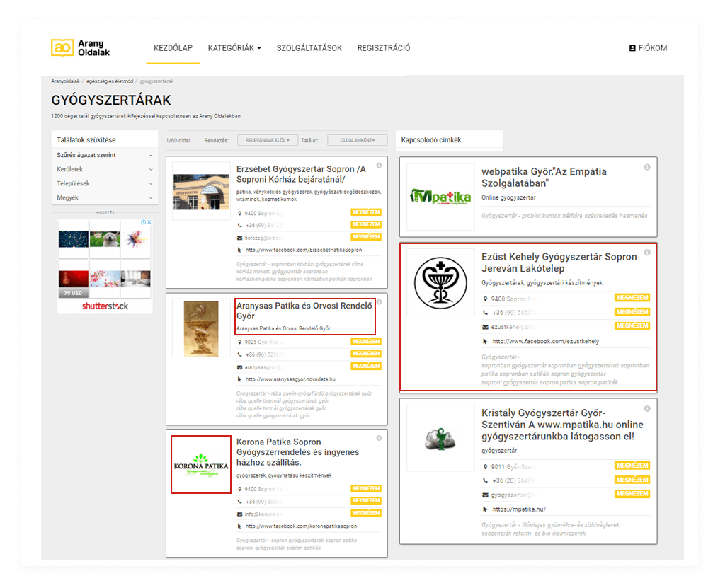Expand the Kerületek filter
This screenshot has width=713, height=588.
105,169
